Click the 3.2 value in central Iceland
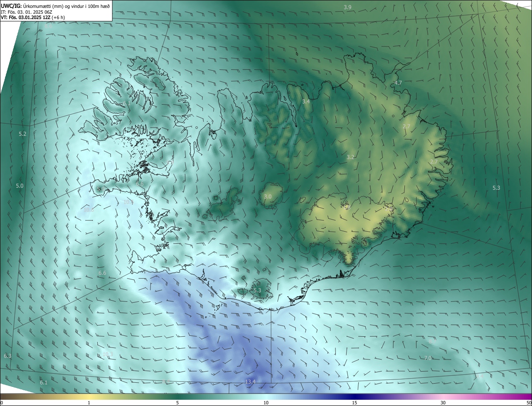 [350, 157]
